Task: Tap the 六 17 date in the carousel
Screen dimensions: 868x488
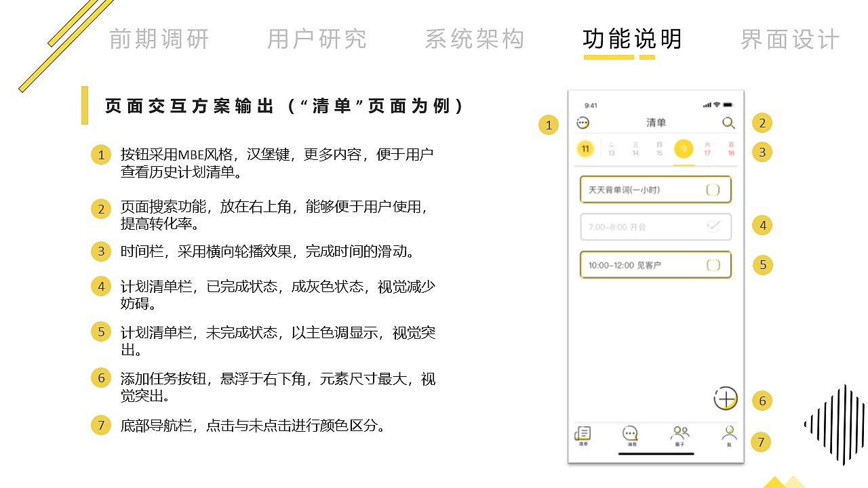Action: (x=707, y=148)
